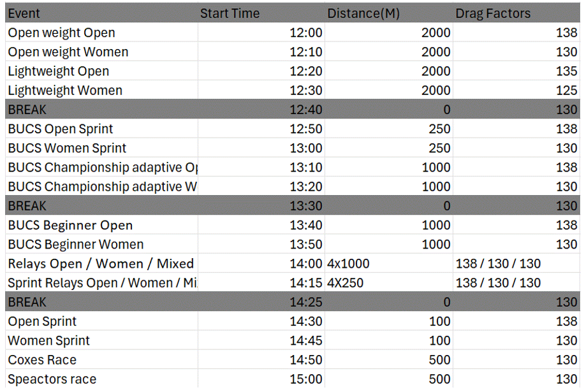Select the Lightweight Open event cell

pyautogui.click(x=101, y=71)
